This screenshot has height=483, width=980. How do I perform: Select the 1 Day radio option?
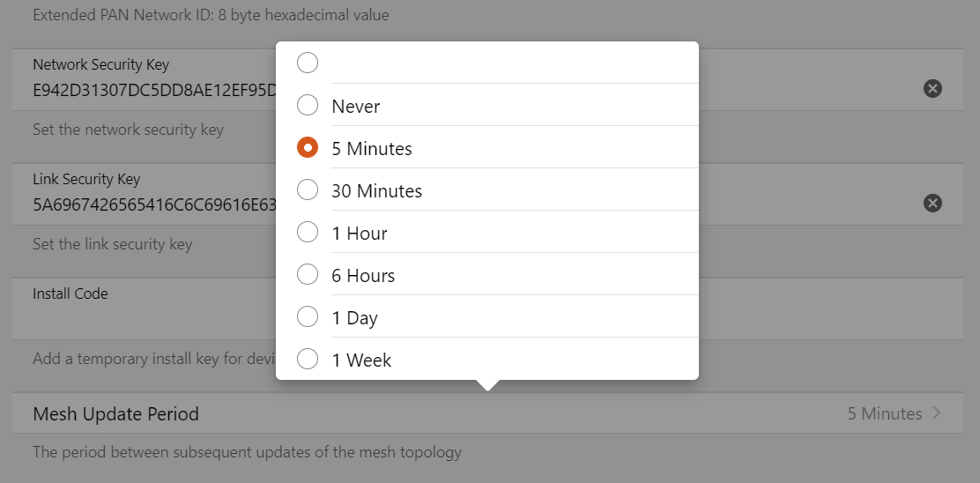[x=308, y=317]
